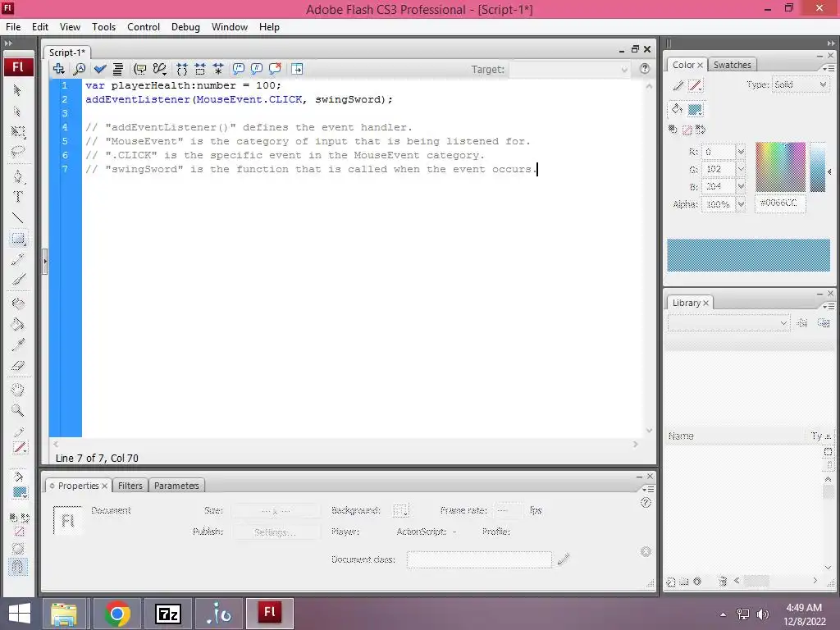
Task: Open the Properties panel options menu
Action: coord(648,489)
